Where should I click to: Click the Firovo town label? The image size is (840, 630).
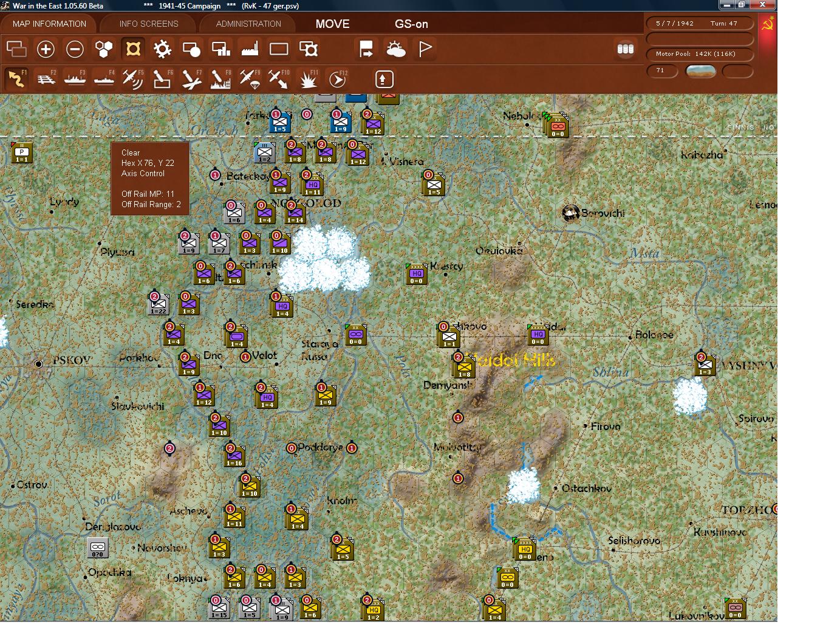pyautogui.click(x=606, y=426)
